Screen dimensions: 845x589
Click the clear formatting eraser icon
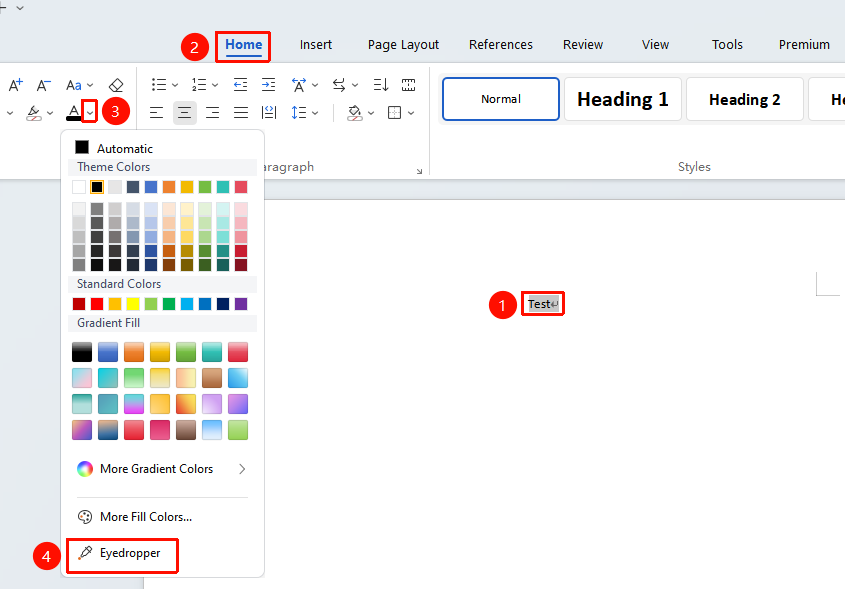[x=116, y=85]
